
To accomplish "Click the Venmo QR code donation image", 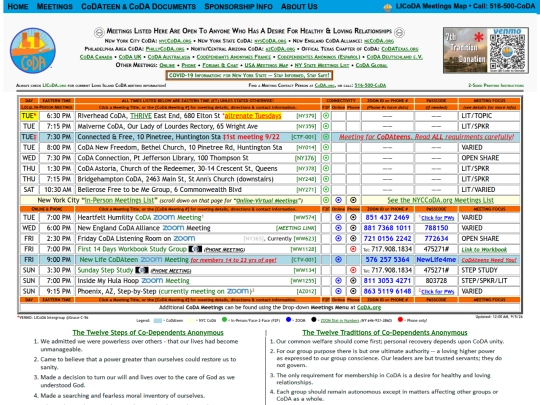I will [507, 51].
